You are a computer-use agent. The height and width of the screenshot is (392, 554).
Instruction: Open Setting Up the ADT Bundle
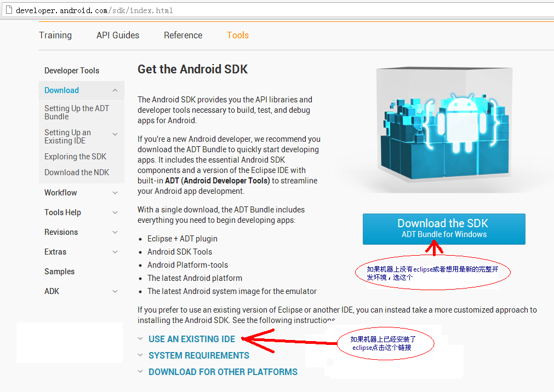77,112
